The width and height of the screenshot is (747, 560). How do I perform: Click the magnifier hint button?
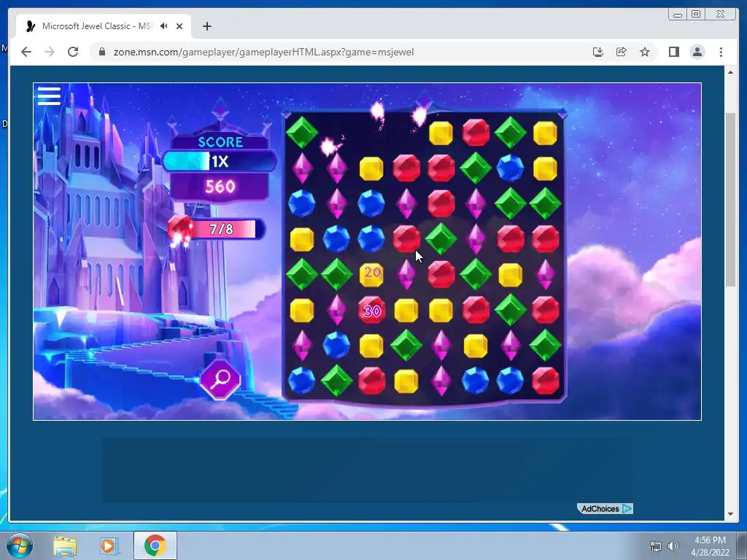click(220, 379)
